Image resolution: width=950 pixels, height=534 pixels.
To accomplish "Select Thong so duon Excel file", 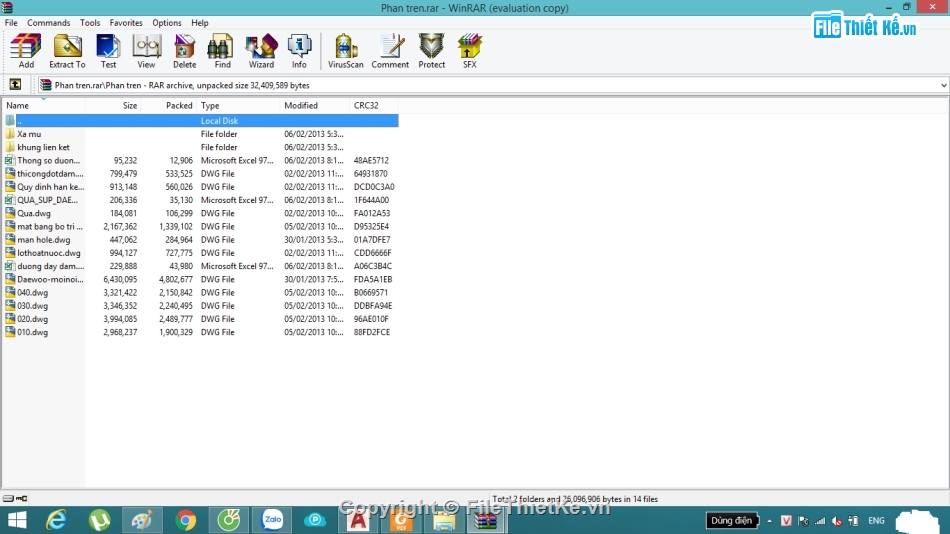I will click(x=201, y=161).
